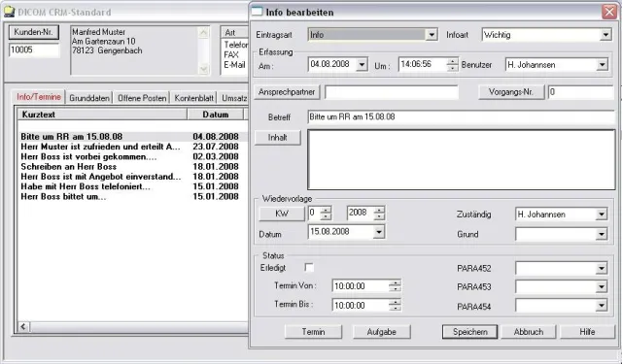Select the FAX entry in Art list
Viewport: 622px width, 364px height.
[231, 54]
